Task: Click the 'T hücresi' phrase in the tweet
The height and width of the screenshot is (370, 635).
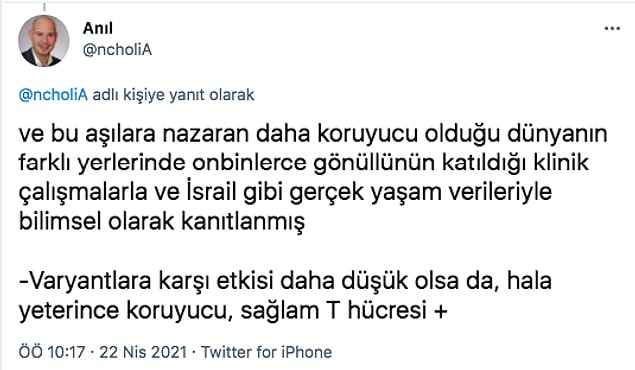Action: click(x=376, y=311)
